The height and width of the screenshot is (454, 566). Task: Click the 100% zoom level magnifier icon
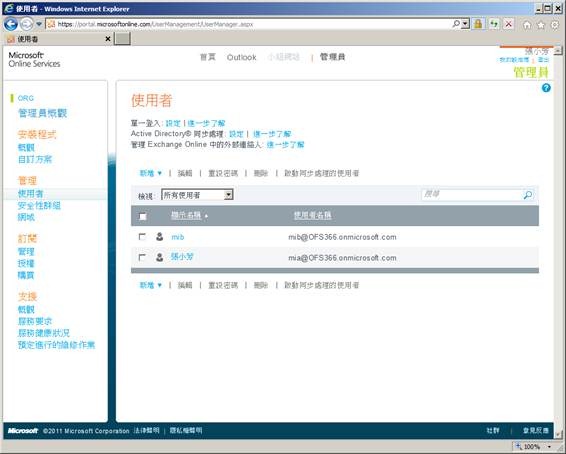pyautogui.click(x=519, y=446)
